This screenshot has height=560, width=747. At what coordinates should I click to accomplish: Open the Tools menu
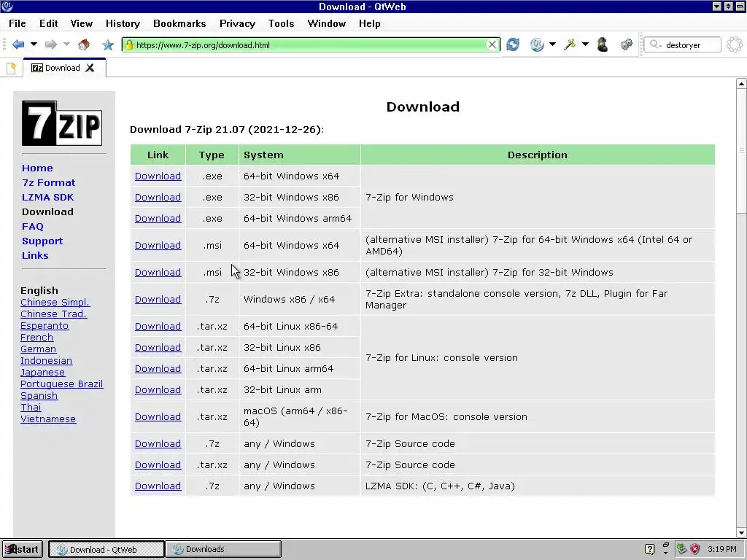coord(281,23)
